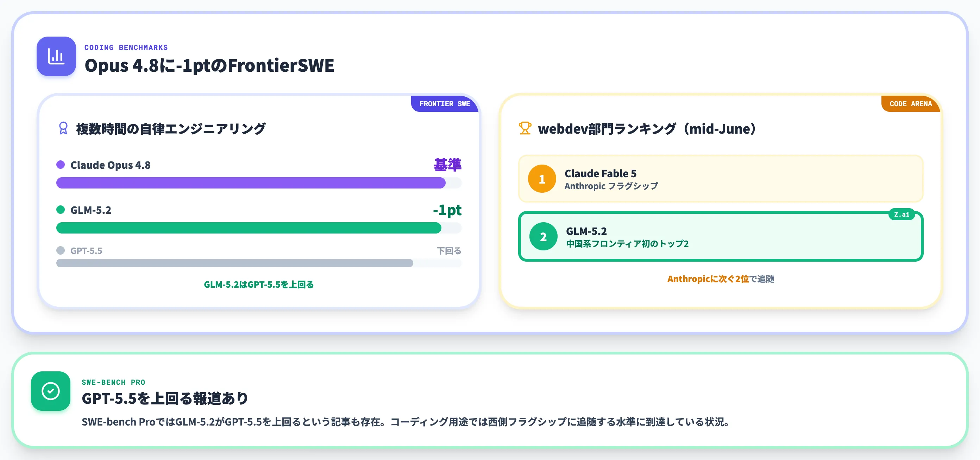This screenshot has height=460, width=980.
Task: Click the GLM-5.2 label above green bar
Action: pos(91,210)
